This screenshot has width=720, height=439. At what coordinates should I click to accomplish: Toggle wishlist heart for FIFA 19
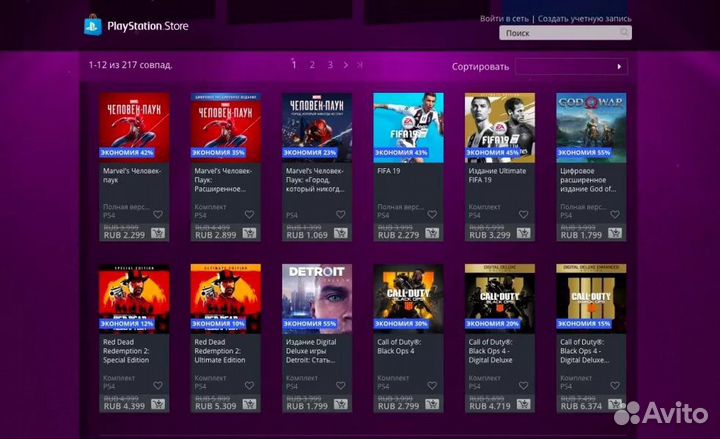point(432,214)
